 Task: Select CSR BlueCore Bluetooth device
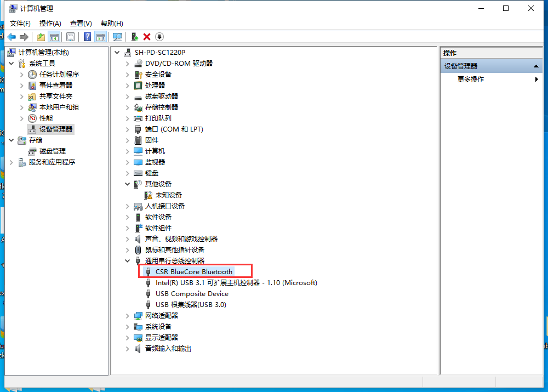tap(194, 272)
